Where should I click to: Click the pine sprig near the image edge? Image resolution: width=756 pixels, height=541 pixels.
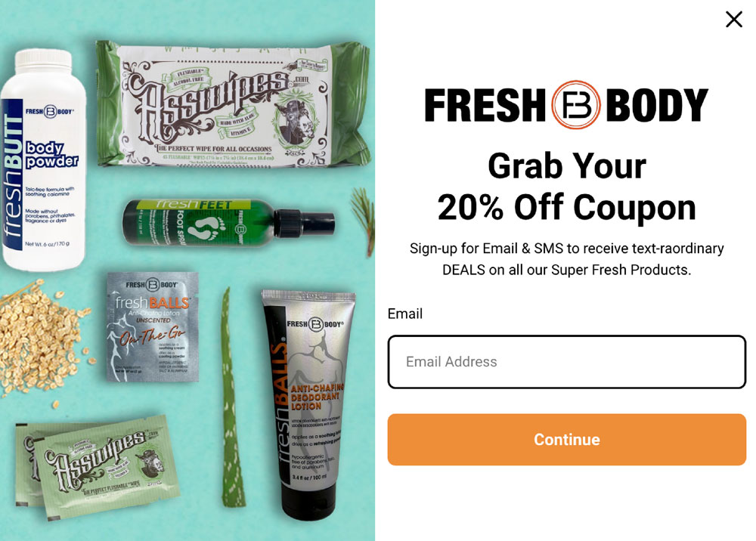tap(364, 221)
